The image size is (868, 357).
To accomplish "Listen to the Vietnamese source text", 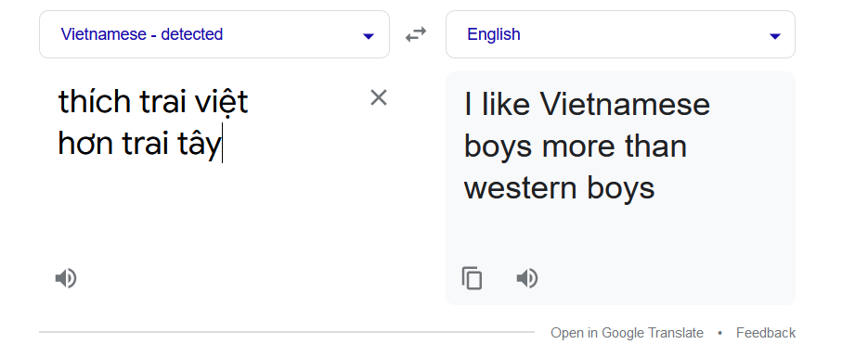I will coord(66,278).
